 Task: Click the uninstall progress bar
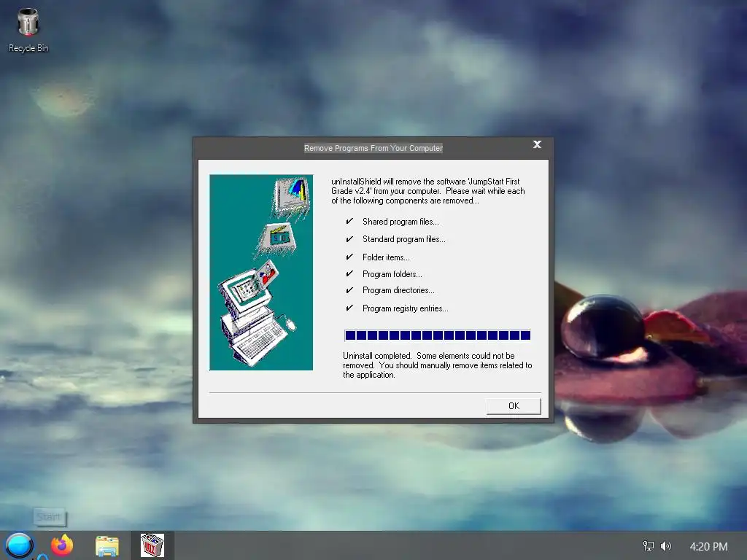pyautogui.click(x=438, y=335)
